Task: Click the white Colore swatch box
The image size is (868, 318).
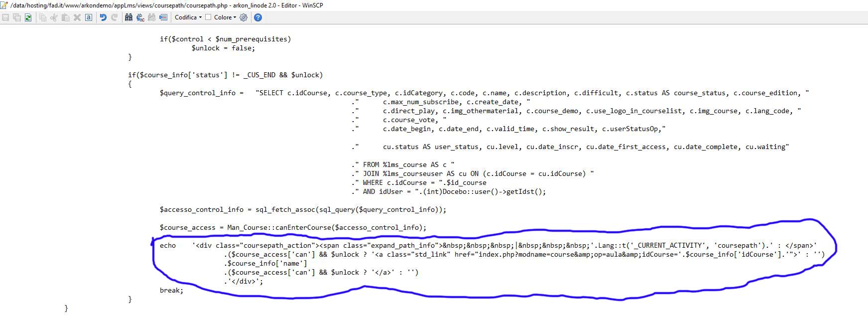Action: (209, 17)
